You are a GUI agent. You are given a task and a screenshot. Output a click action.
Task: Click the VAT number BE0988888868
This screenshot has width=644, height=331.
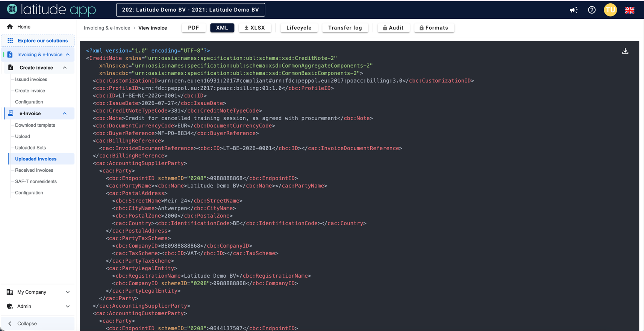pos(181,246)
